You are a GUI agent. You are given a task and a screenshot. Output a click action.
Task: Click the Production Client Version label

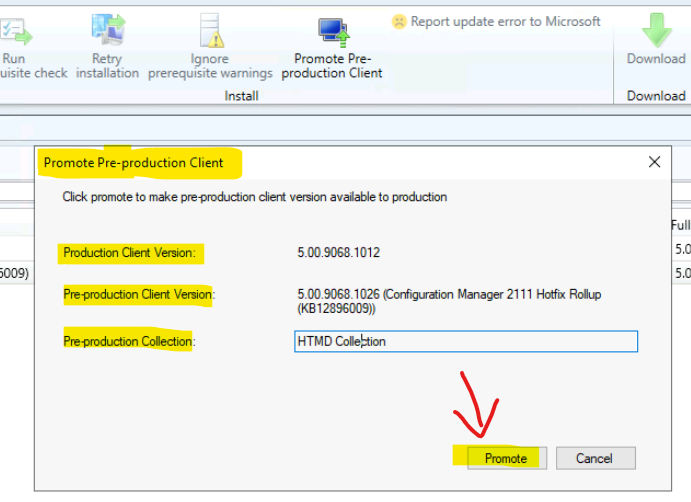(129, 253)
